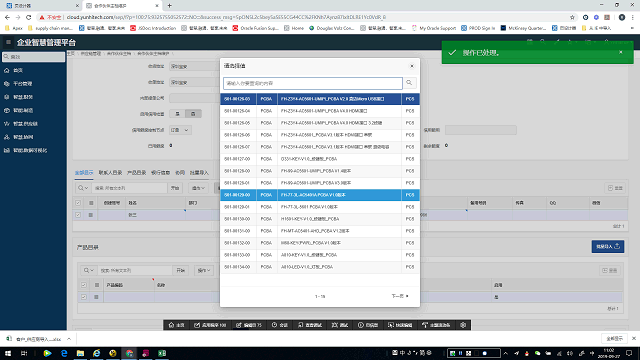
Task: Select the dialog row with code ending 126-04
Action: click(x=320, y=111)
